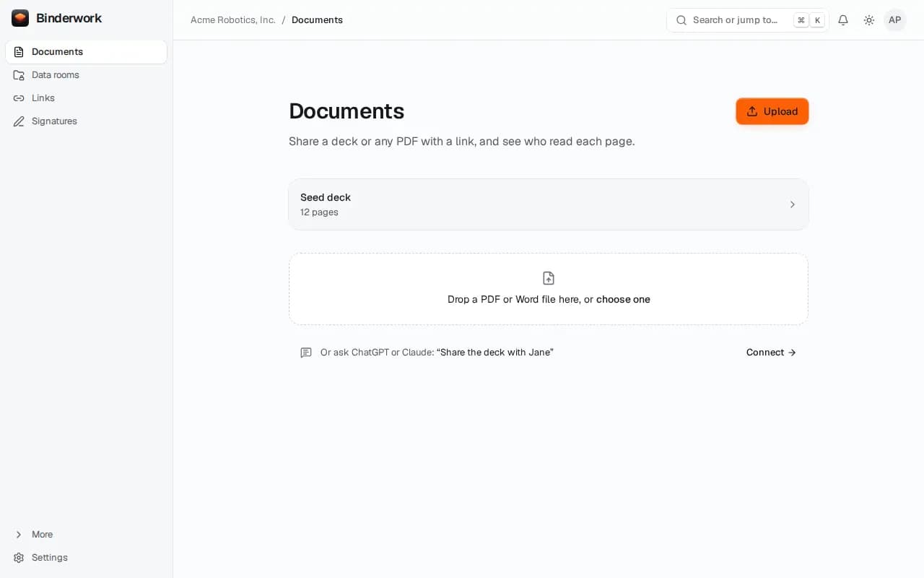The width and height of the screenshot is (924, 578).
Task: Click the Documents breadcrumb text
Action: pyautogui.click(x=317, y=20)
